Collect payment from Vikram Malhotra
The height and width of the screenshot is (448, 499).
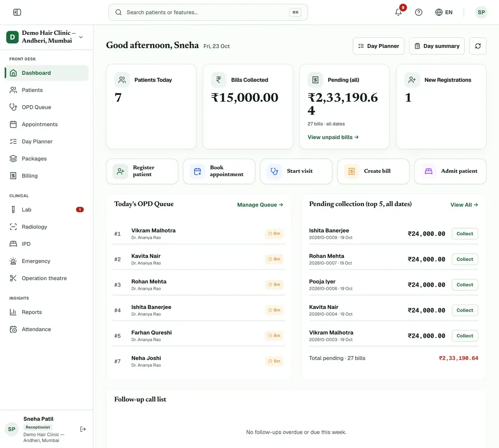click(465, 336)
